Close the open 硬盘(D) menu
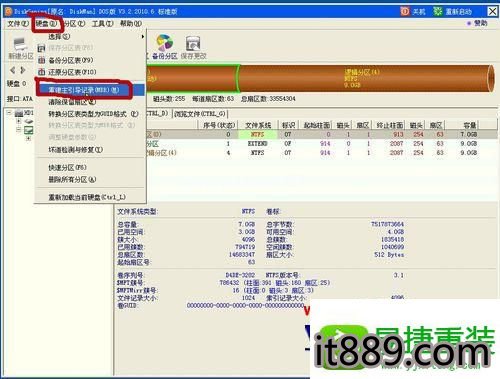Screen dimensions: 500x379 pyautogui.click(x=46, y=23)
